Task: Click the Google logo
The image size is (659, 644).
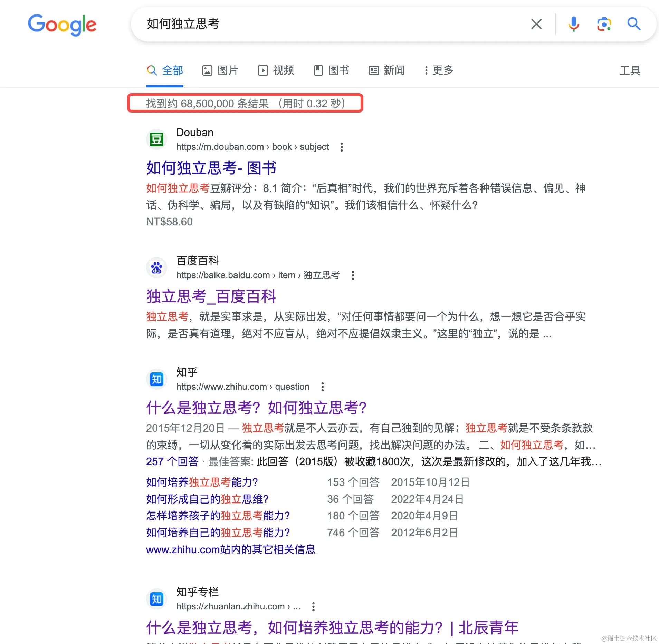Action: click(x=62, y=25)
